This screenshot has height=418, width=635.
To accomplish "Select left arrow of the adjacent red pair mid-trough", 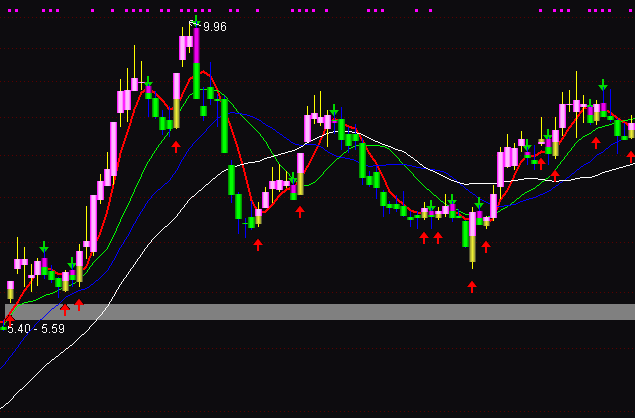I will click(x=424, y=237).
